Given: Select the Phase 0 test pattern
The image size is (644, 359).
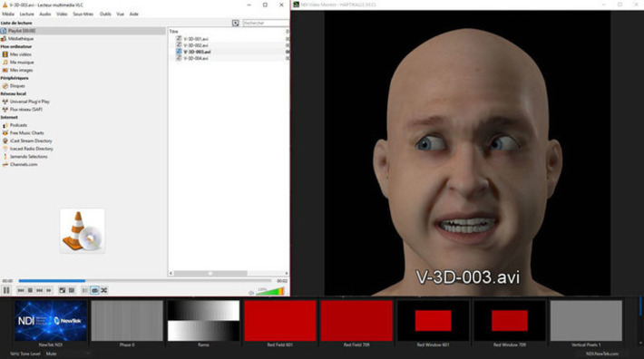Looking at the screenshot, I should tap(127, 321).
